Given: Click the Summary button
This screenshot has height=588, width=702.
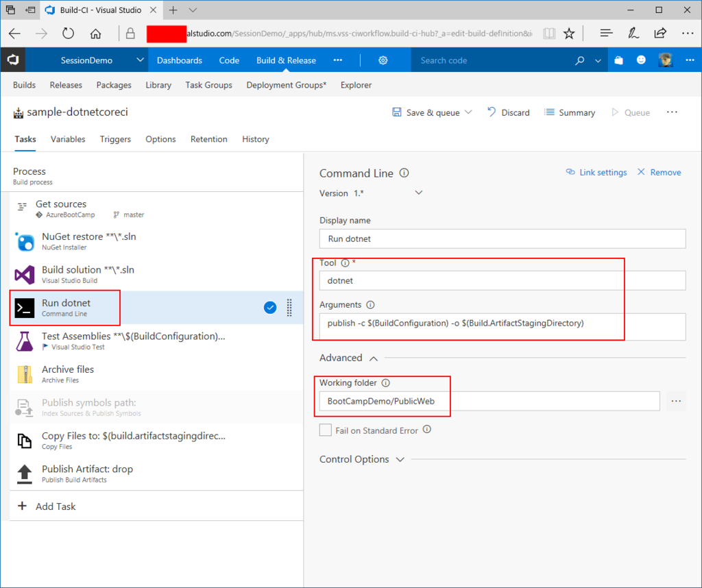Looking at the screenshot, I should click(x=570, y=112).
